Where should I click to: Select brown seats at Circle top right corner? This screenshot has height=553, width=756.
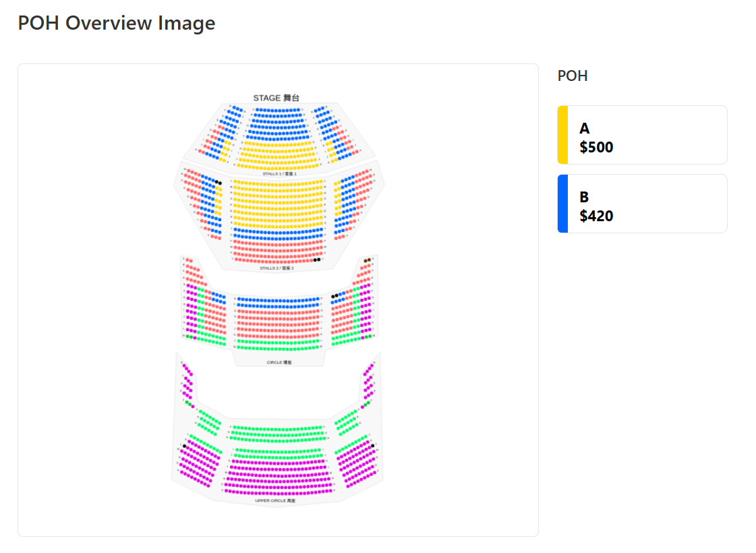point(368,260)
